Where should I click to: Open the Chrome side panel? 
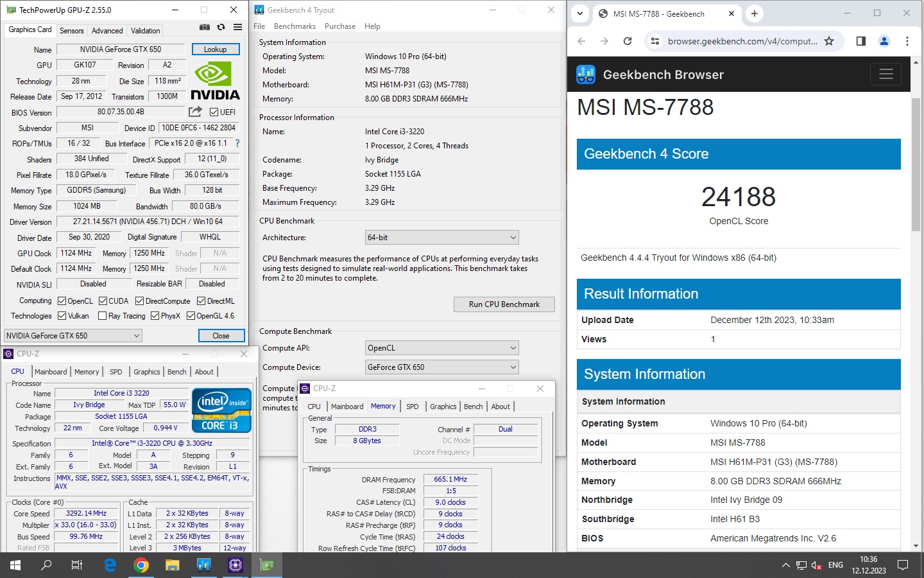[861, 41]
